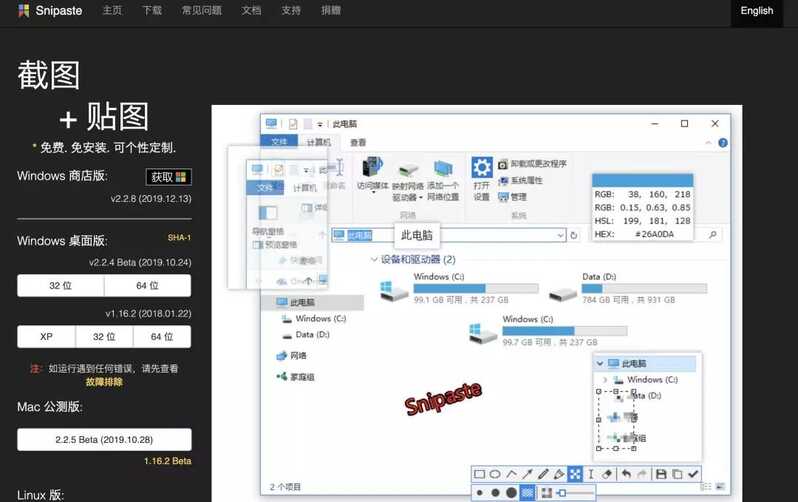Click the undo arrow in Snipaste toolbar

pyautogui.click(x=626, y=475)
